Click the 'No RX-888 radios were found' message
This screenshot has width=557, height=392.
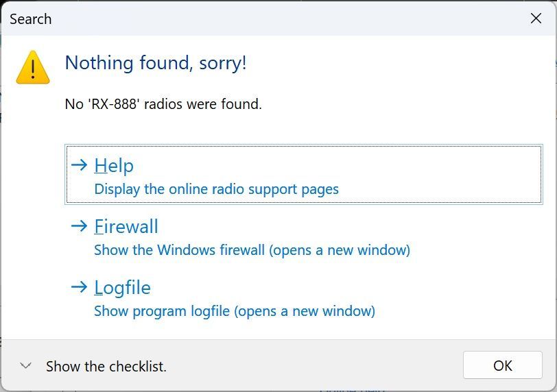163,104
